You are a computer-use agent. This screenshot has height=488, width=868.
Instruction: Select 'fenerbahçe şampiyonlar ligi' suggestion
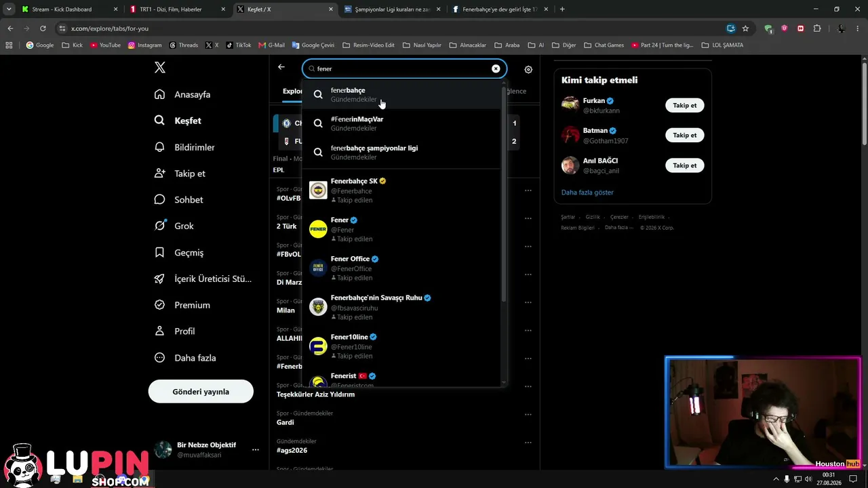point(401,152)
